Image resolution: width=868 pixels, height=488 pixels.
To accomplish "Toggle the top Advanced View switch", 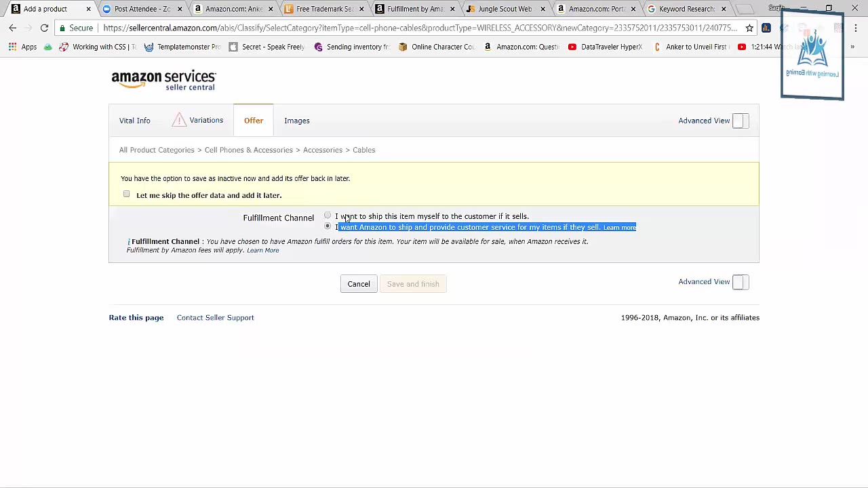I will (741, 121).
